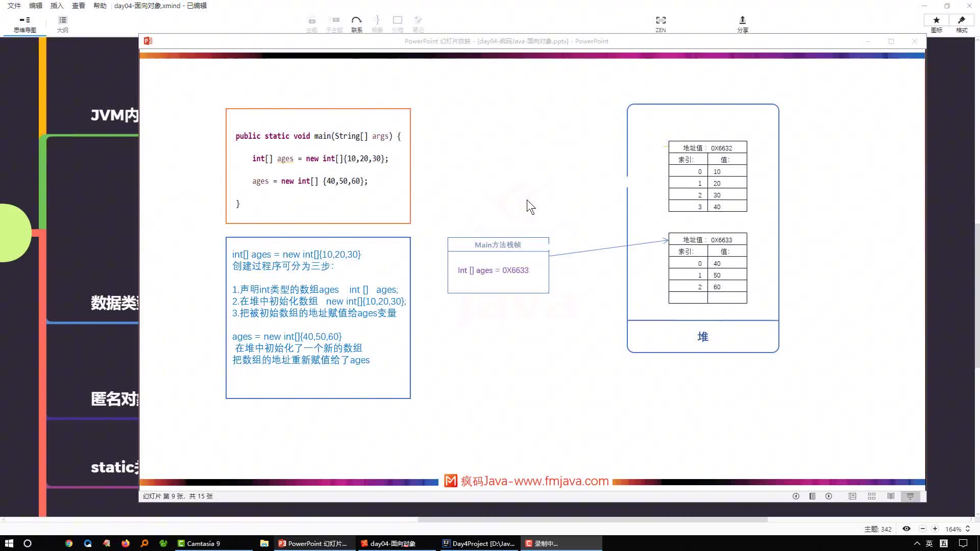Expand the 数据类 section in sidebar
This screenshot has width=980, height=551.
point(114,303)
